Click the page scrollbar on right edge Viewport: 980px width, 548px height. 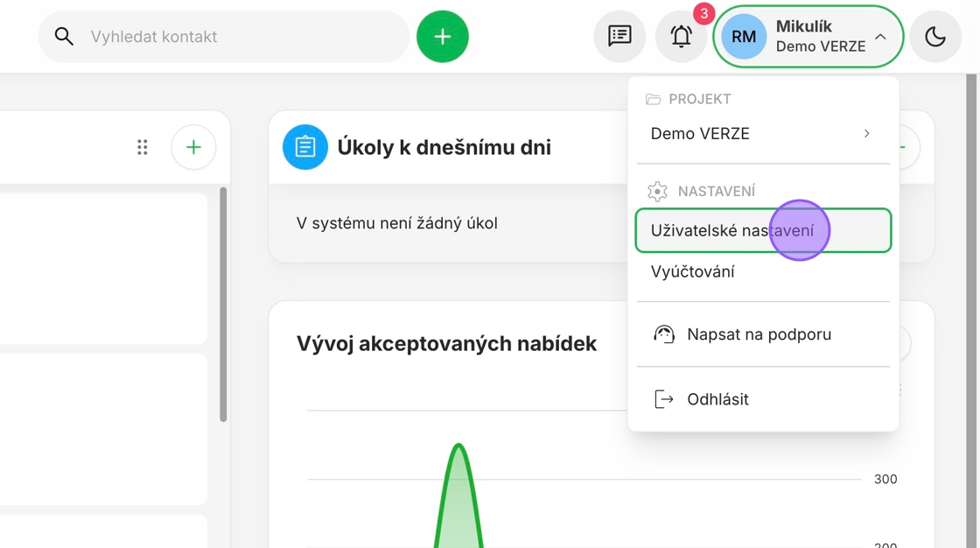pos(971,310)
